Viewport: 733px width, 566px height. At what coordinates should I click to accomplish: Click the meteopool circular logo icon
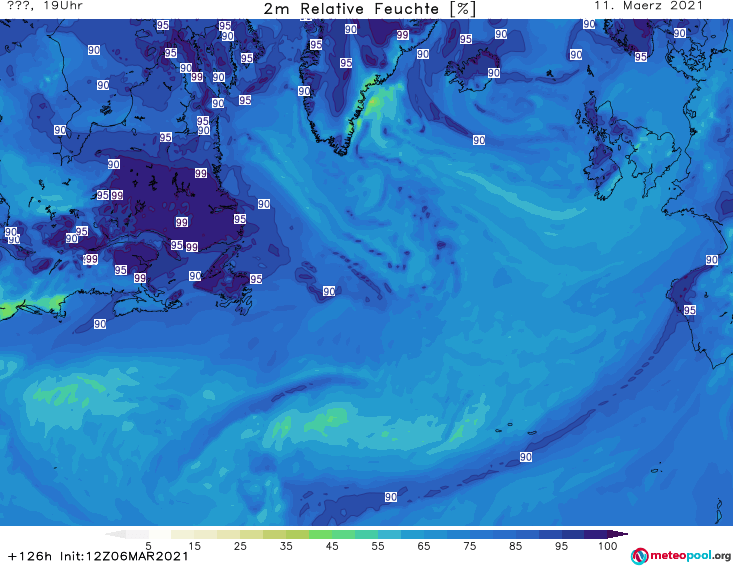[x=639, y=556]
